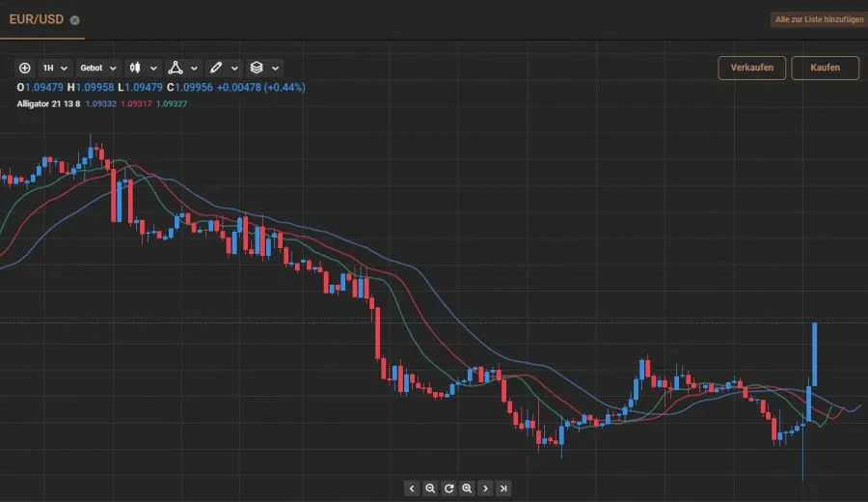Select the pencil drawing tool icon
Viewport: 868px width, 502px height.
coord(215,68)
